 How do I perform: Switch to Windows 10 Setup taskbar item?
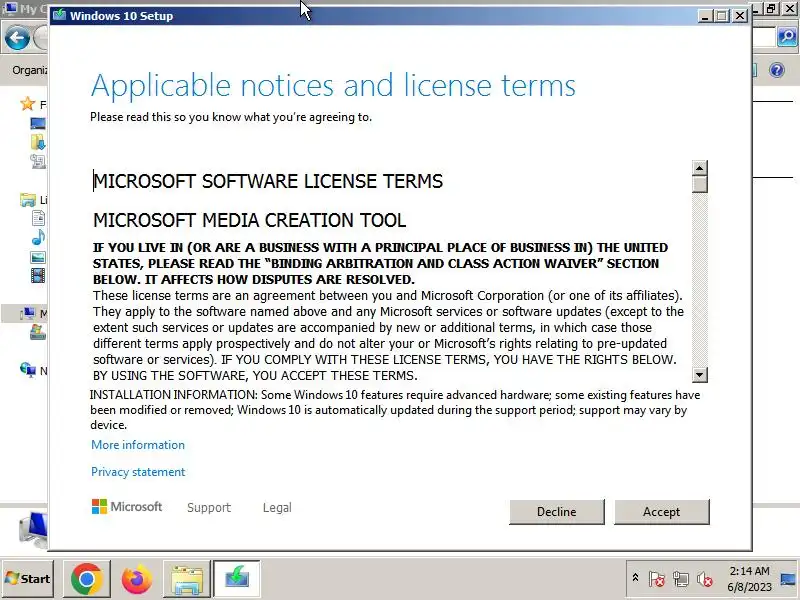[237, 579]
